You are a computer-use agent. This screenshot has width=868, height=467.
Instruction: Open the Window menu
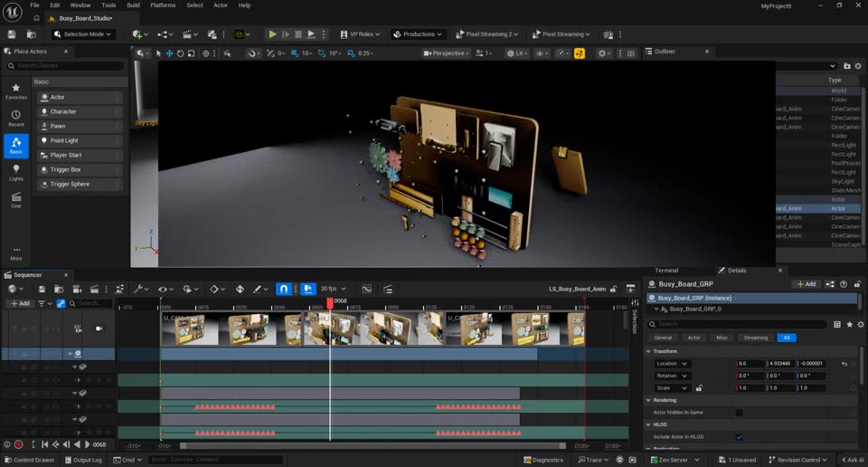click(80, 5)
